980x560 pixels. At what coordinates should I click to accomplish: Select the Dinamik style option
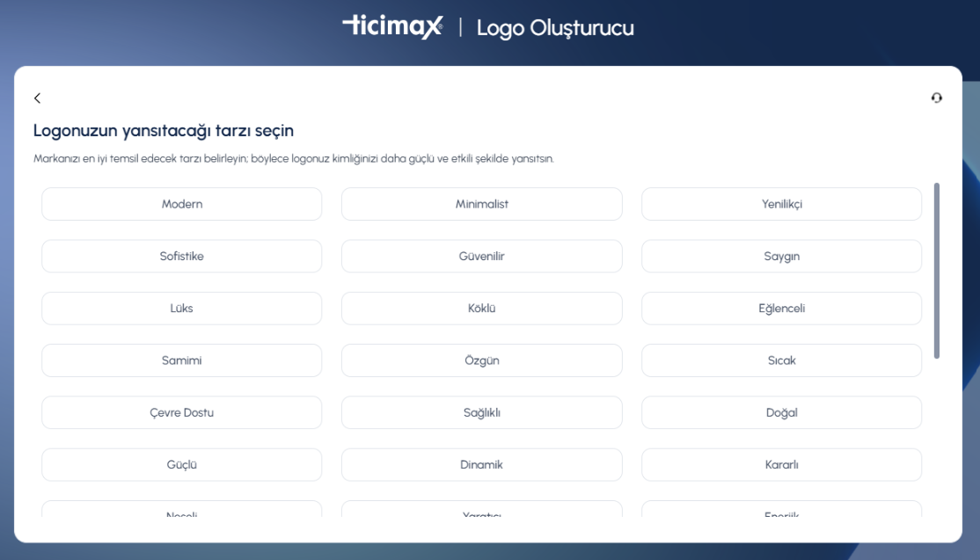tap(481, 465)
